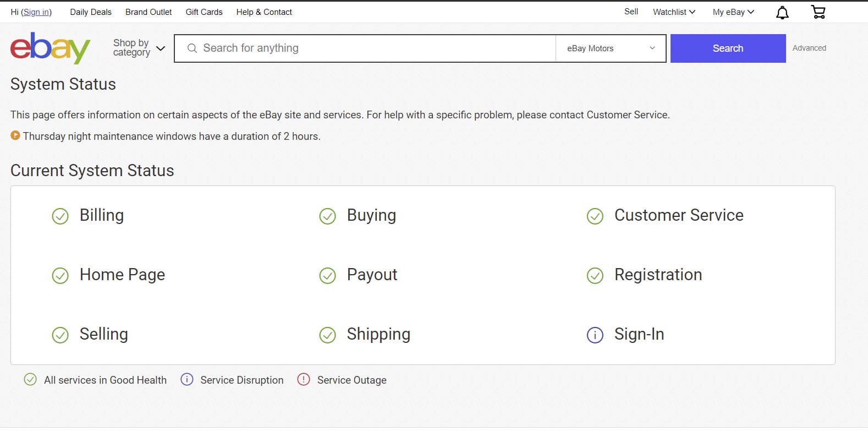The image size is (868, 431).
Task: Expand the My eBay menu
Action: tap(733, 12)
